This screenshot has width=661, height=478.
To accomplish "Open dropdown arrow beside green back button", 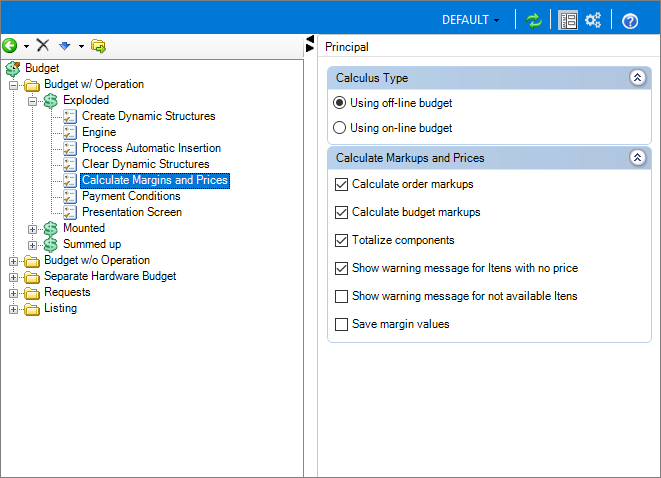I will pos(26,46).
